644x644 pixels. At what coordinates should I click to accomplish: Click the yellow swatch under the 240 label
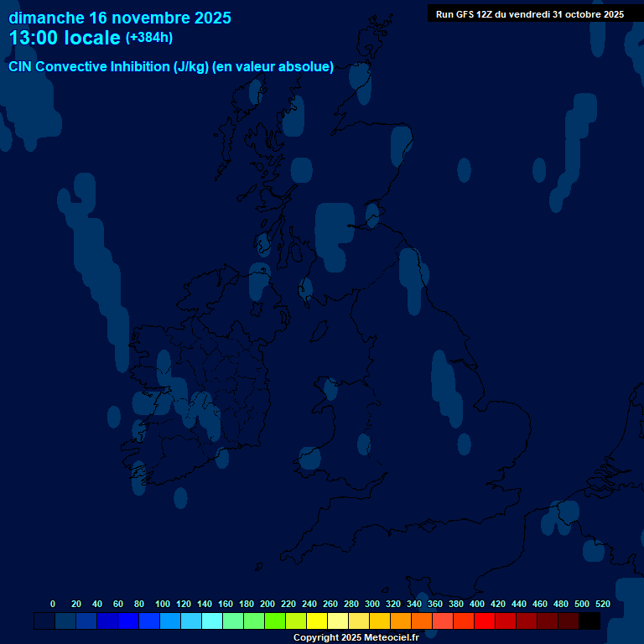pyautogui.click(x=317, y=621)
